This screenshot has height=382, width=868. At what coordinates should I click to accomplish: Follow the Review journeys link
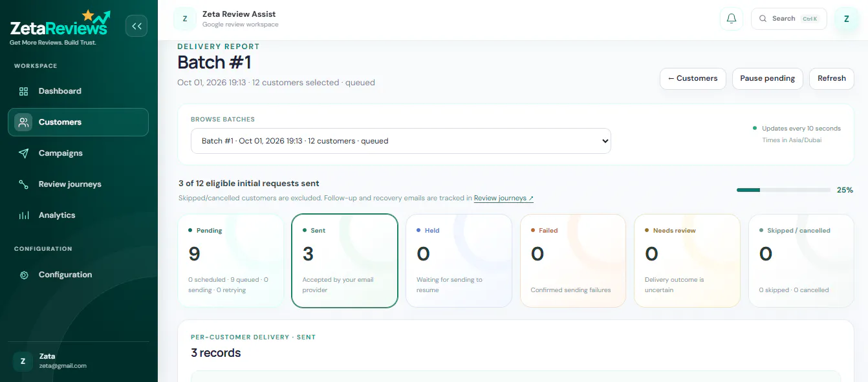click(x=504, y=198)
